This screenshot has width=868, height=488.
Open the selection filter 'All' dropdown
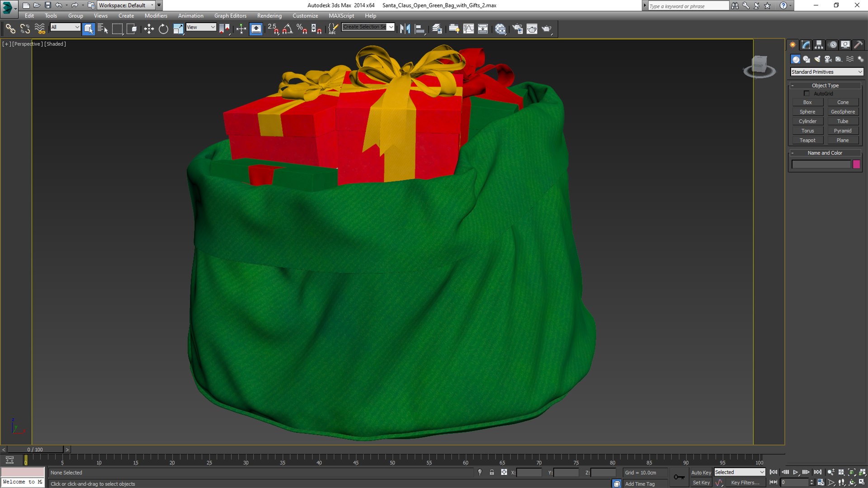(x=65, y=27)
